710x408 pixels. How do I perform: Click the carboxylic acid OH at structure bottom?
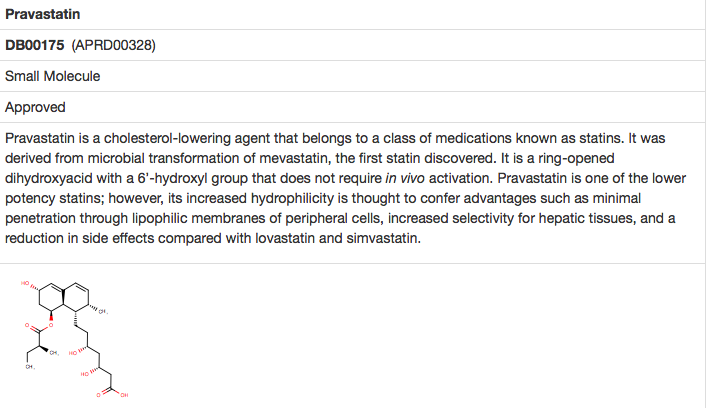pos(123,397)
